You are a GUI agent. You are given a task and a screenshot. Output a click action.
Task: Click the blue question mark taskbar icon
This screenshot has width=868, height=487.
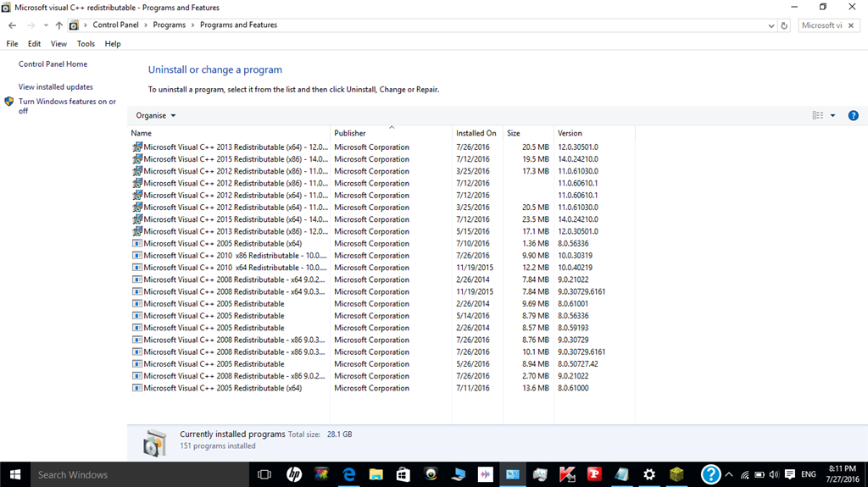coord(710,474)
